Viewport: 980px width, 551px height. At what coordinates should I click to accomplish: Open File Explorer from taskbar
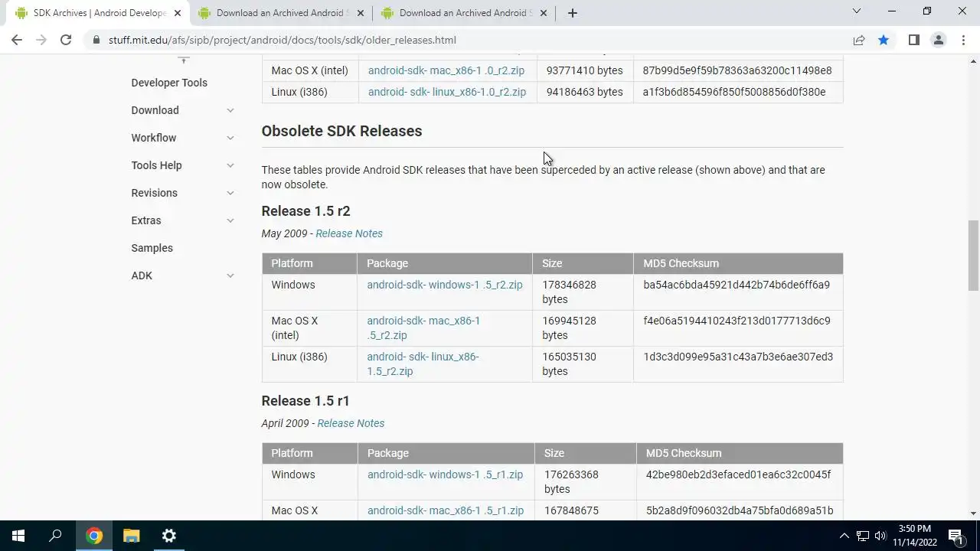coord(131,536)
